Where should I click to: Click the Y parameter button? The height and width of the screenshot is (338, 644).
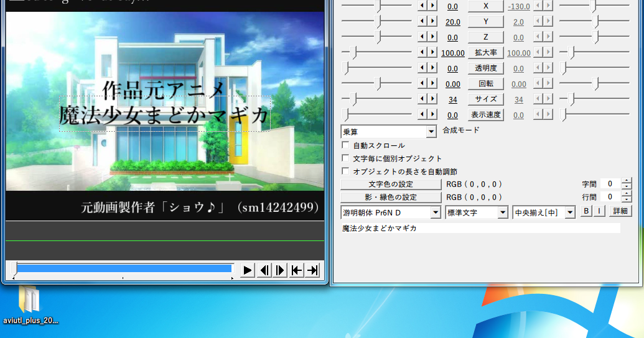point(486,21)
